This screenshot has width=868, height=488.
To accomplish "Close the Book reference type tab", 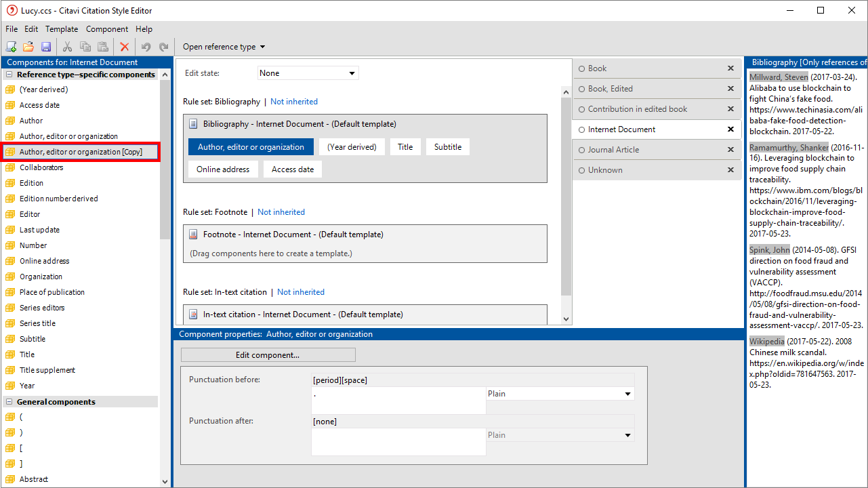I will click(x=730, y=68).
